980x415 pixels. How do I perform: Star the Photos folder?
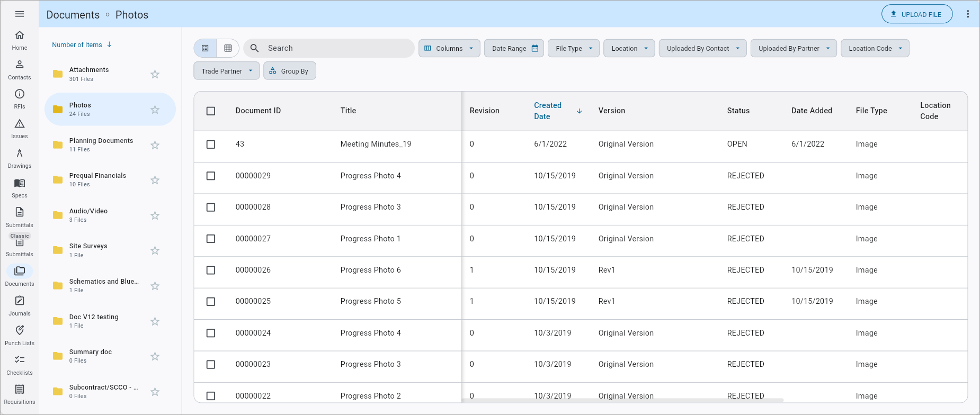155,110
